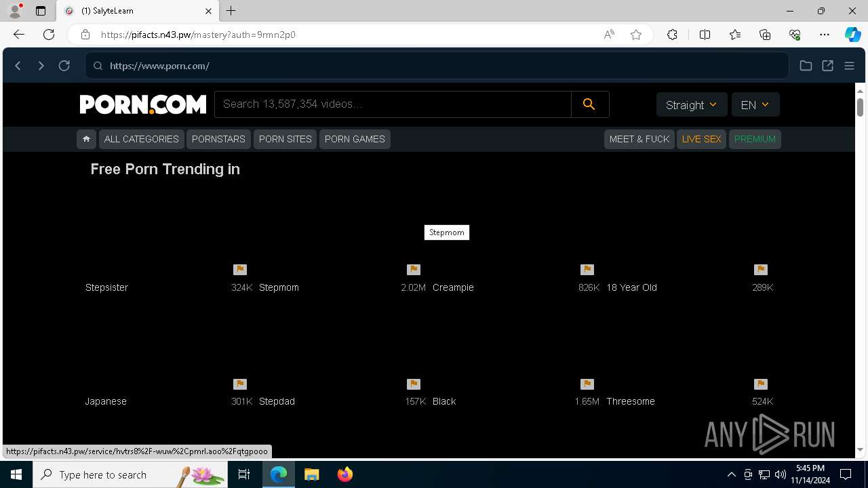Screen dimensions: 868x488
Task: Click the flag icon above 2.02M
Action: tap(414, 270)
